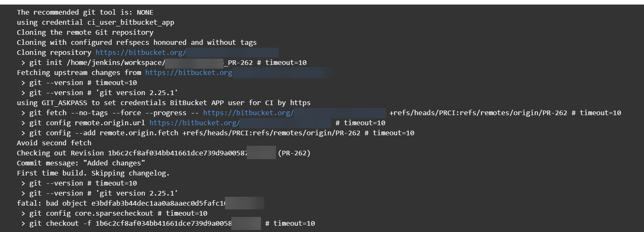The image size is (644, 232).
Task: Click "Cloning the remote Git repository" line
Action: point(85,32)
